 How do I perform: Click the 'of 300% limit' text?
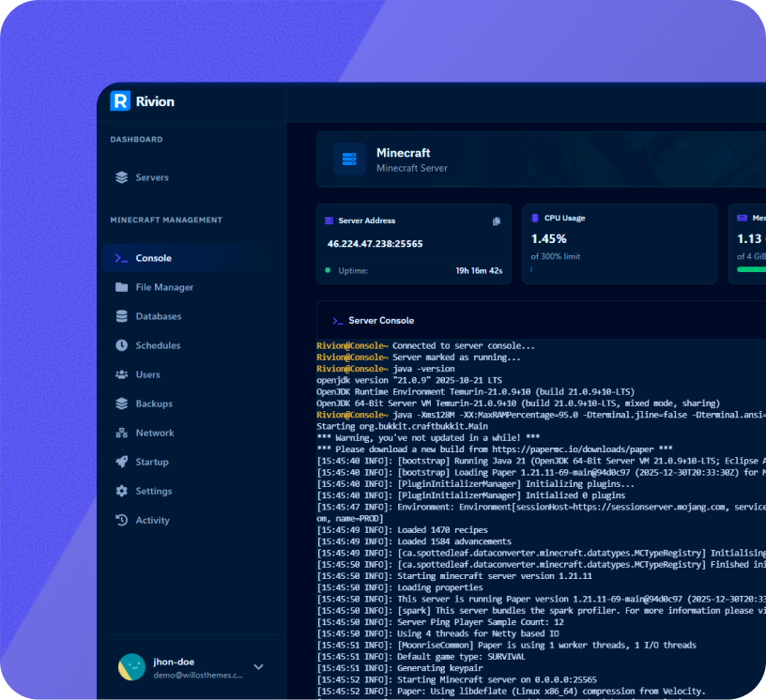click(x=556, y=256)
